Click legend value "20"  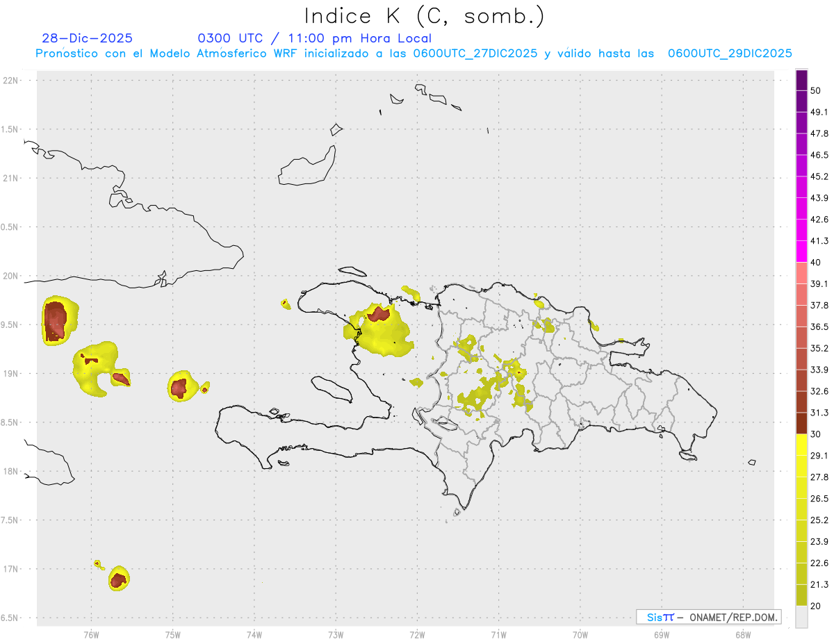click(x=816, y=606)
